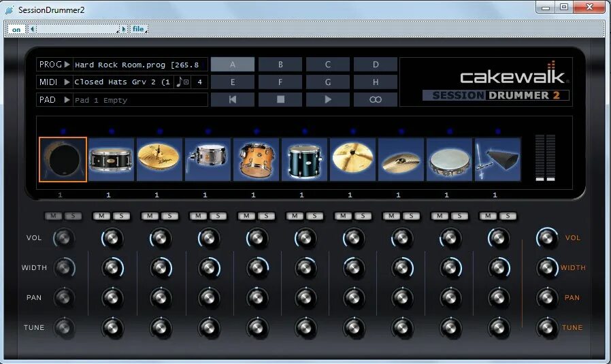Viewport: 611px width, 364px height.
Task: Open the file dropdown menu
Action: pos(139,29)
